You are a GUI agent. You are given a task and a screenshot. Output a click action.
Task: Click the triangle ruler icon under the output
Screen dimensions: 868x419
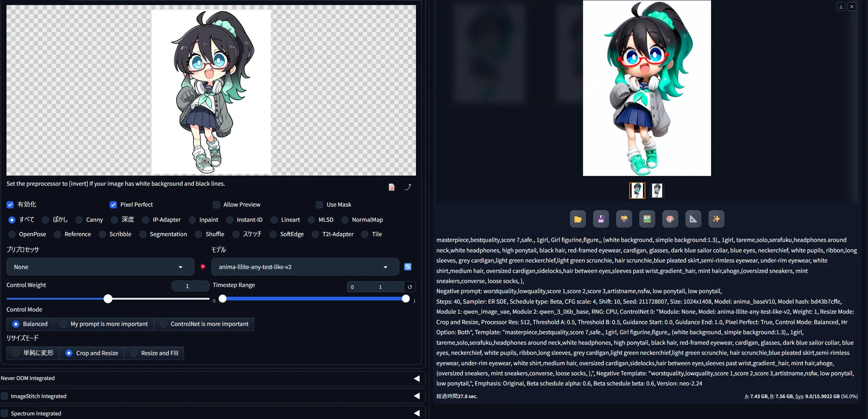(x=693, y=219)
